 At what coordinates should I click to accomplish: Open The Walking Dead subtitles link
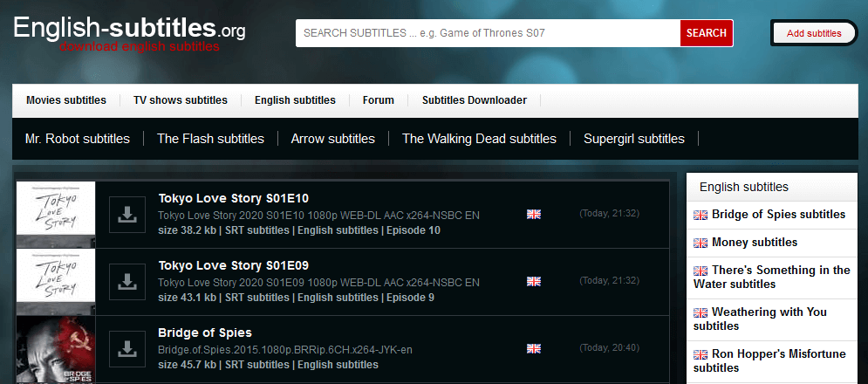pyautogui.click(x=480, y=139)
